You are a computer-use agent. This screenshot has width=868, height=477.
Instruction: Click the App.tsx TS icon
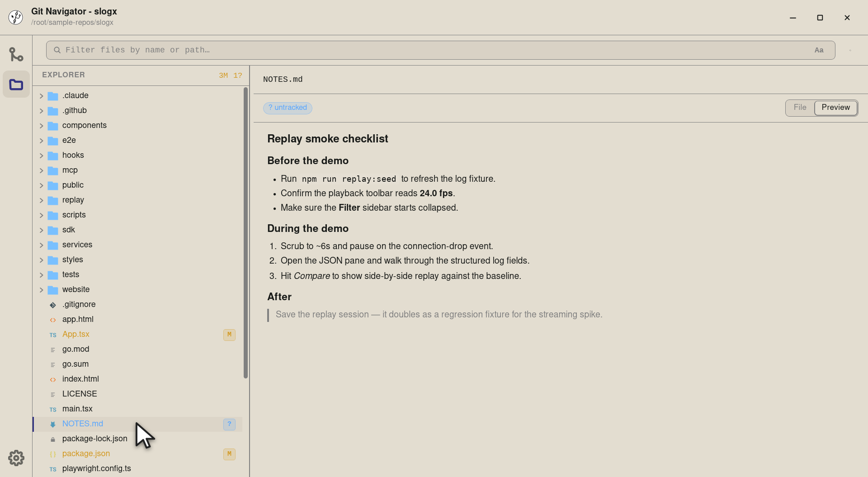coord(53,335)
